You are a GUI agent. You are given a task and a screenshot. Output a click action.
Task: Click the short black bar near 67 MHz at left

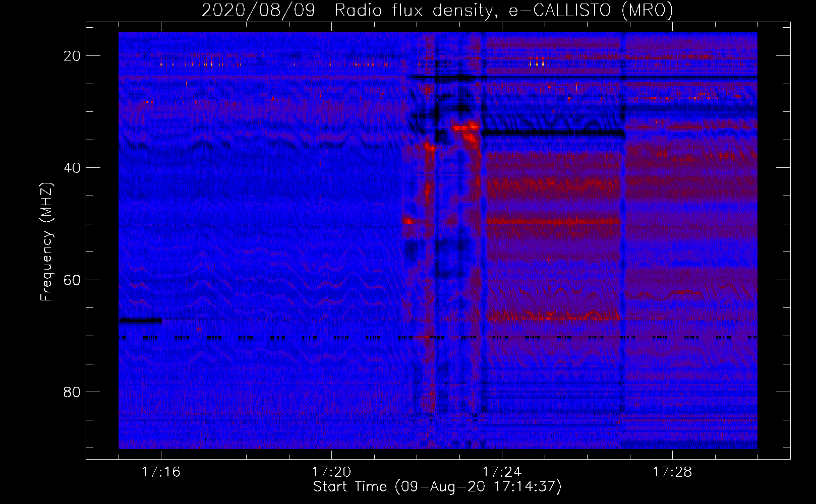140,320
